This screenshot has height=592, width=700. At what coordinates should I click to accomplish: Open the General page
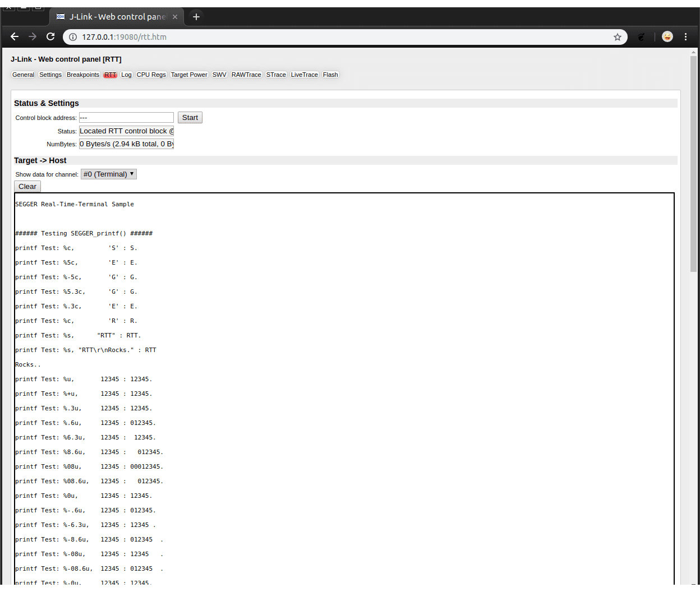(x=24, y=75)
